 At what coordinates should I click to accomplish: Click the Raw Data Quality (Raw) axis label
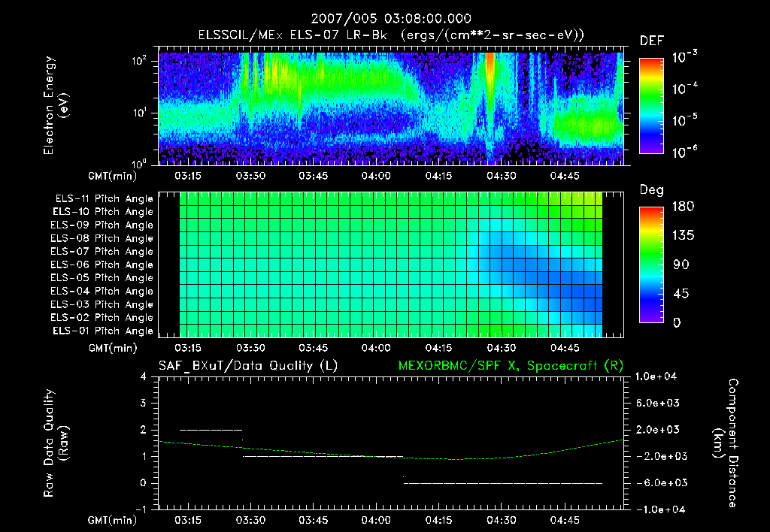[56, 443]
